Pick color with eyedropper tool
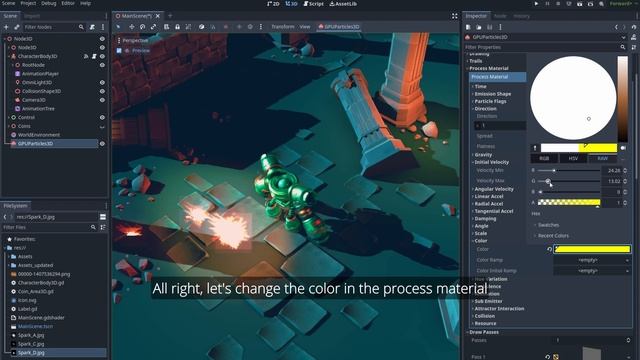This screenshot has width=640, height=360. click(535, 148)
